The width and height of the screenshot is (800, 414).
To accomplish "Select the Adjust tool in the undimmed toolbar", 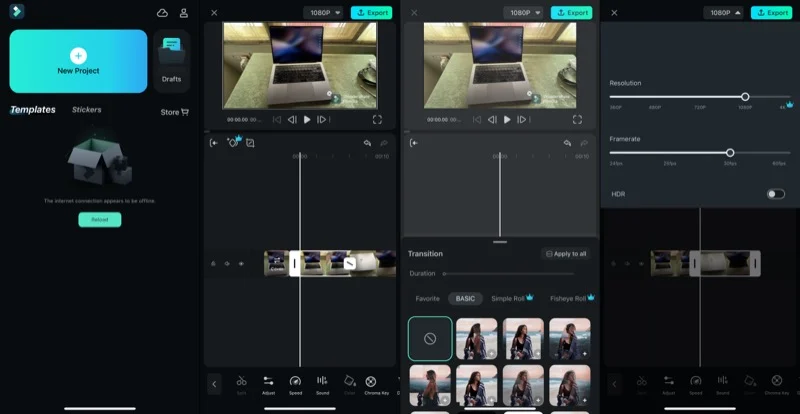I will [268, 384].
